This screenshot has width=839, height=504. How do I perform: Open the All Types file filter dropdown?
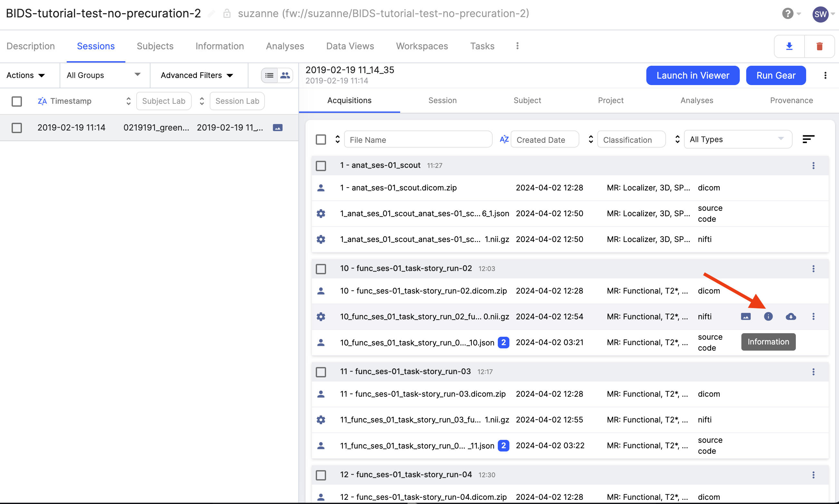coord(738,139)
